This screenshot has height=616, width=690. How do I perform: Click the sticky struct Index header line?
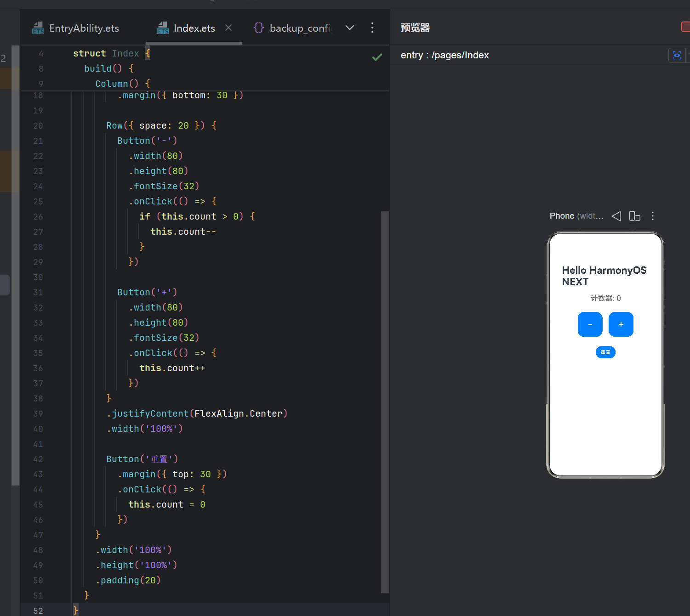112,53
